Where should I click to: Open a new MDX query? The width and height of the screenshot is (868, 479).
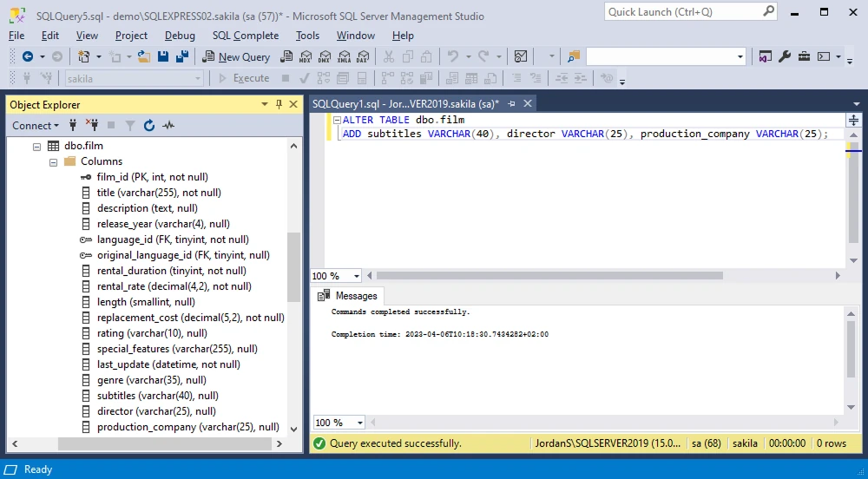[306, 56]
